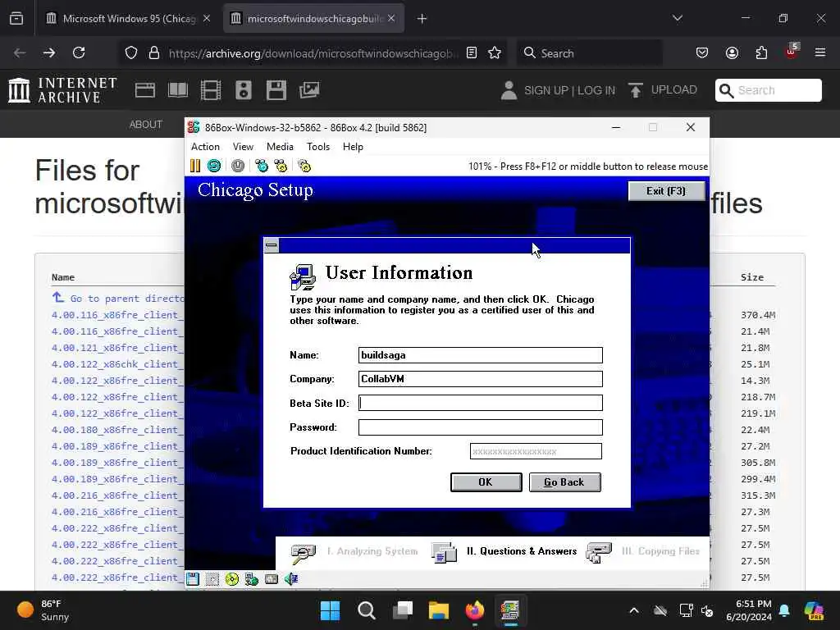Open the Images icon in Archive navbar

pyautogui.click(x=309, y=90)
